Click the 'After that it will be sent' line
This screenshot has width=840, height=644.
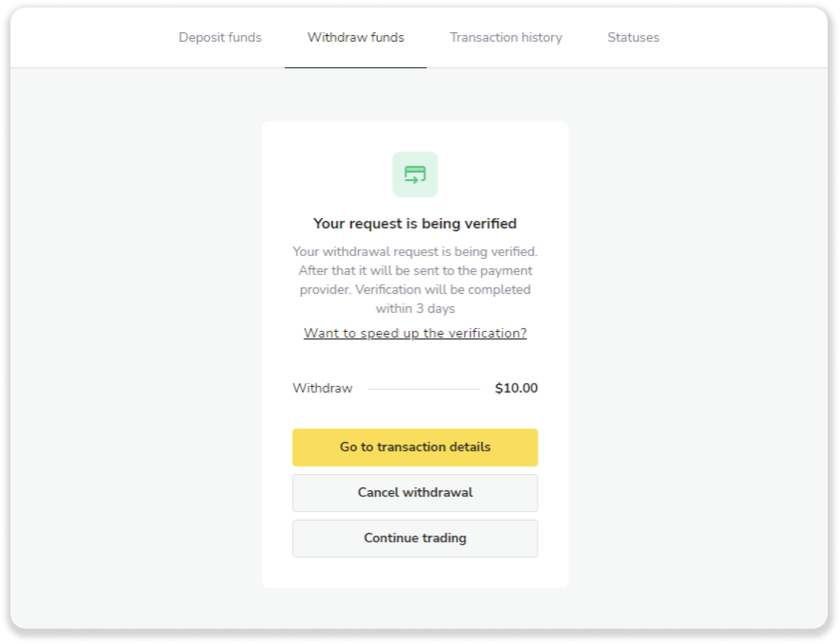[x=415, y=271]
